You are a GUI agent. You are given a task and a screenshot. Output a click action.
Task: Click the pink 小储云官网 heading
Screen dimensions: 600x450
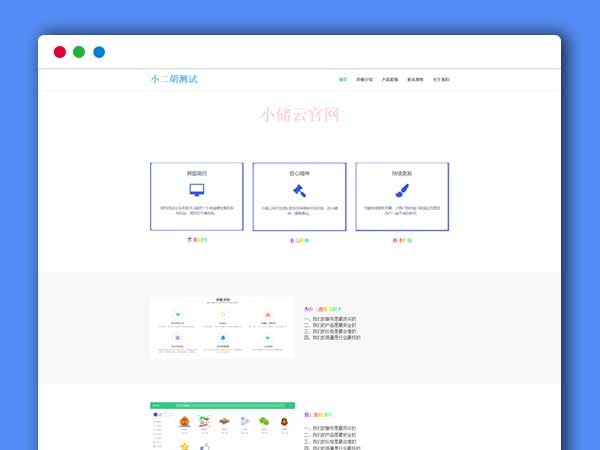[300, 115]
